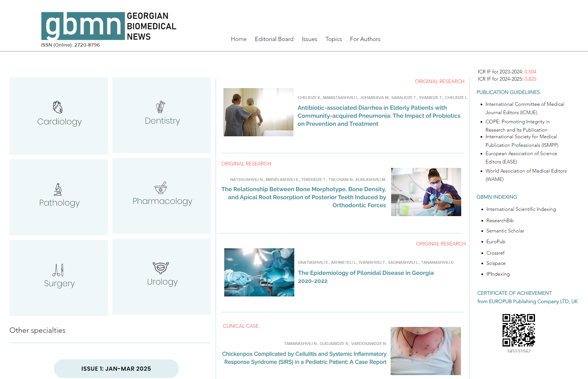Open the World Association of Medical Editors link
Image resolution: width=588 pixels, height=379 pixels.
click(x=526, y=171)
